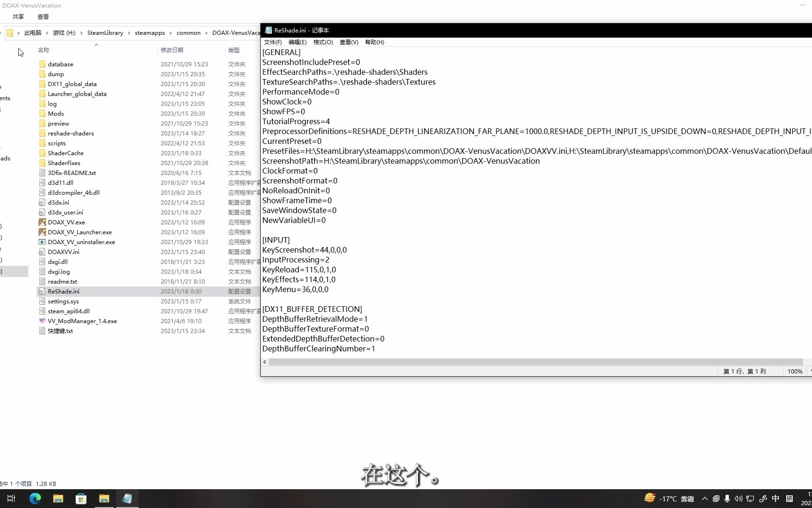Open Notepad 文件(F) menu
812x508 pixels.
(273, 42)
